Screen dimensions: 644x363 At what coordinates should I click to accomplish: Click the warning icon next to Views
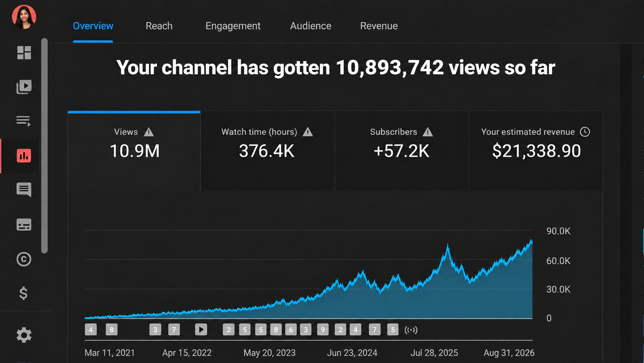tap(149, 132)
